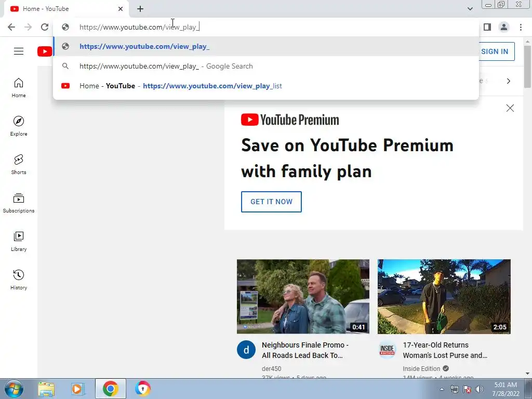The height and width of the screenshot is (399, 532).
Task: Close the Home - YouTube tab
Action: [121, 9]
